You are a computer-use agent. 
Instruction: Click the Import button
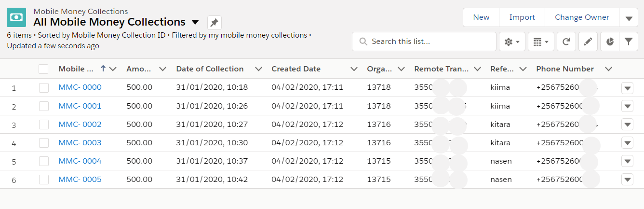522,17
